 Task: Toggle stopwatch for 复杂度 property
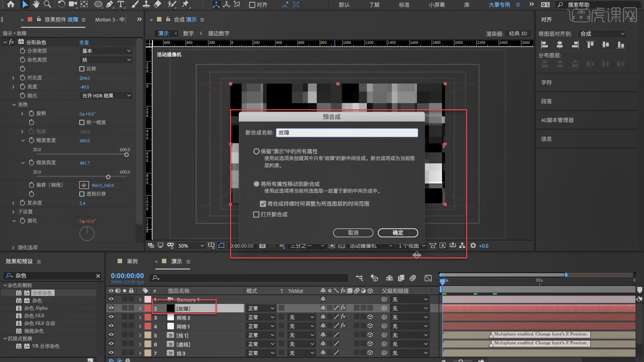click(22, 203)
